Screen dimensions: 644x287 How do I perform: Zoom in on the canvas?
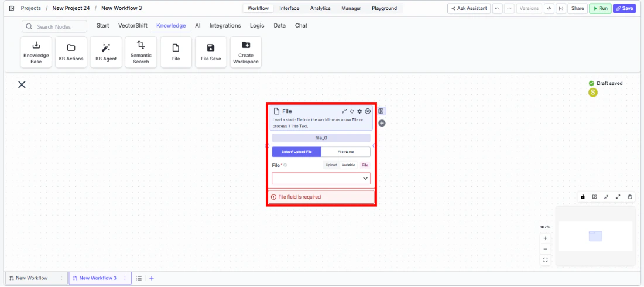pos(546,238)
